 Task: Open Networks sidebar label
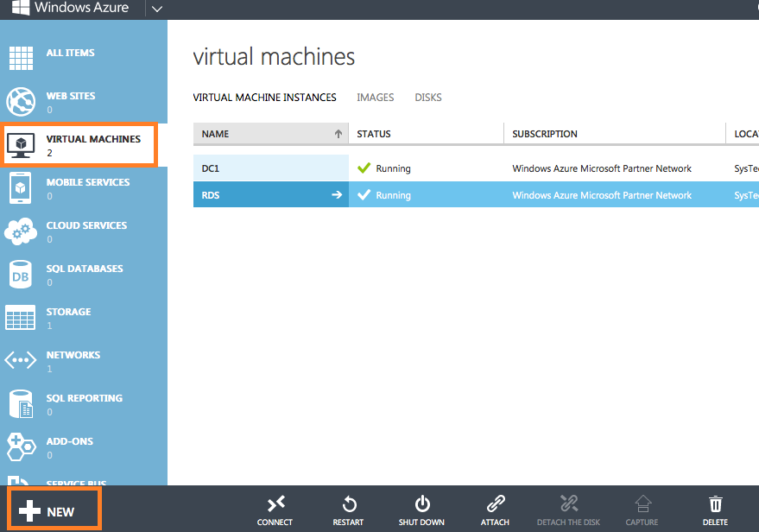[73, 355]
